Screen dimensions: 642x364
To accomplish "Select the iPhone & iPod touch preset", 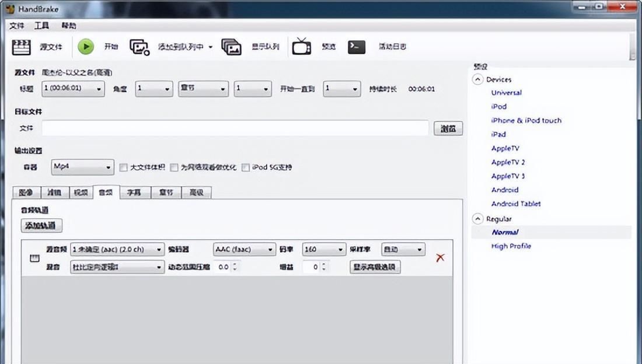I will coord(526,120).
